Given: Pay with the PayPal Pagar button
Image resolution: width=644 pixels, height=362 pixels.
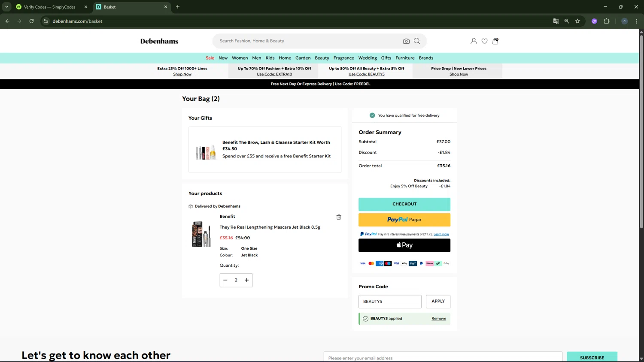Looking at the screenshot, I should 404,220.
